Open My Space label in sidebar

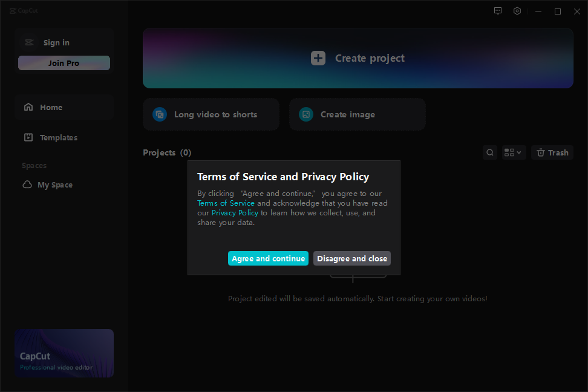click(55, 185)
